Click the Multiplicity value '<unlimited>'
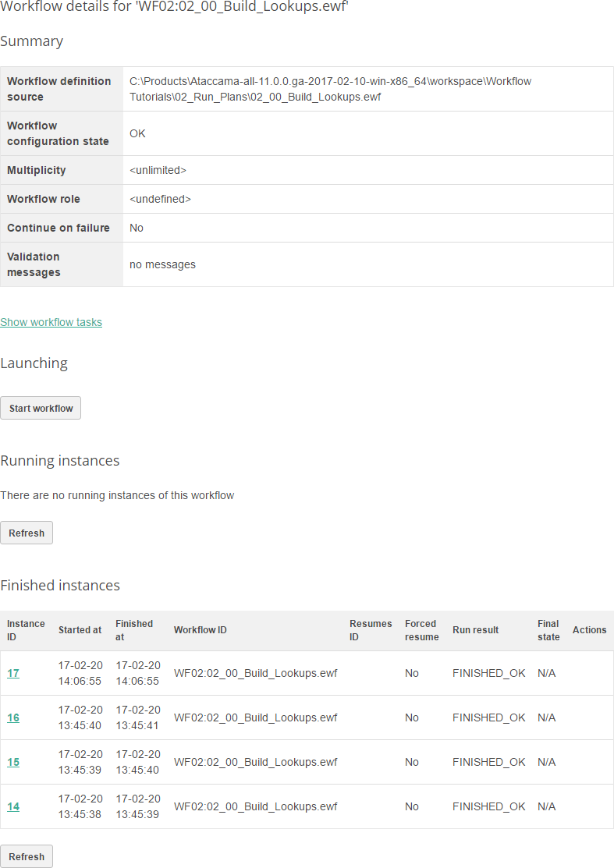This screenshot has height=868, width=614. pyautogui.click(x=158, y=169)
